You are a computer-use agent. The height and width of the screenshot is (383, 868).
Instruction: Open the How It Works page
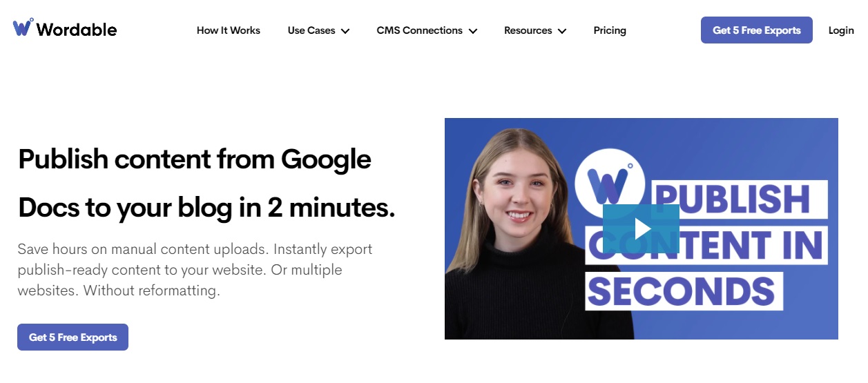point(229,30)
